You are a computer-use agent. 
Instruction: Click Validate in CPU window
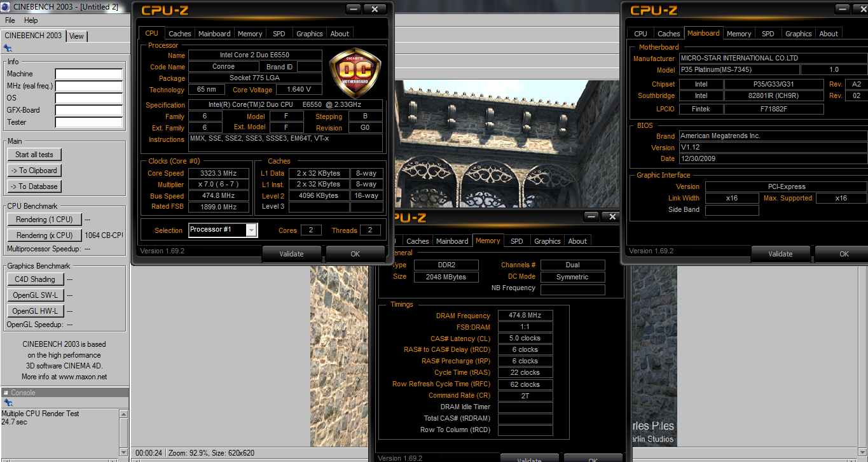tap(291, 254)
